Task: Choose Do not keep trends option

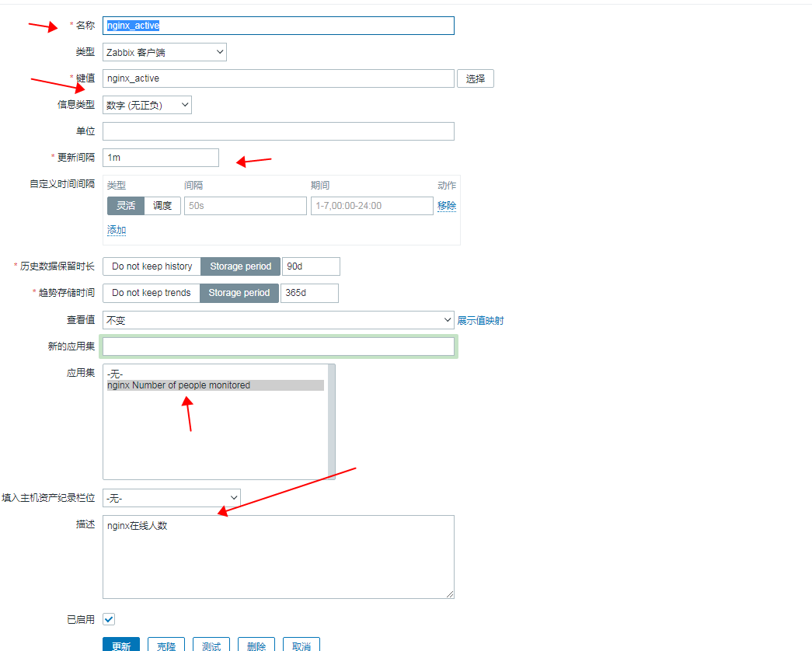Action: pos(151,293)
